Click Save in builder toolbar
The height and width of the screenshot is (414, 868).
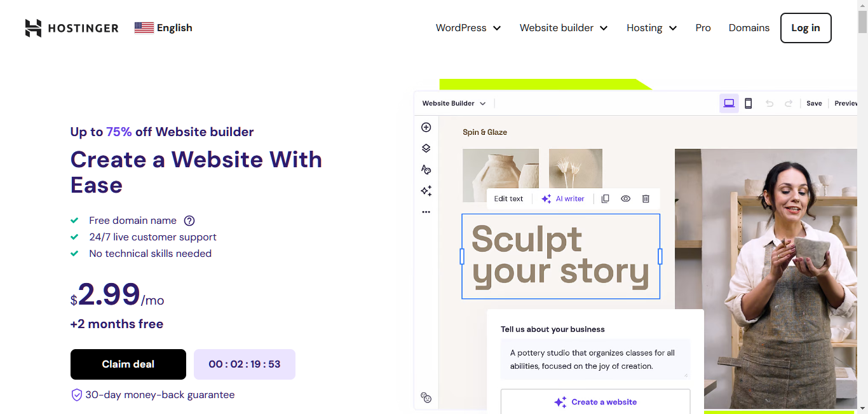(x=814, y=104)
